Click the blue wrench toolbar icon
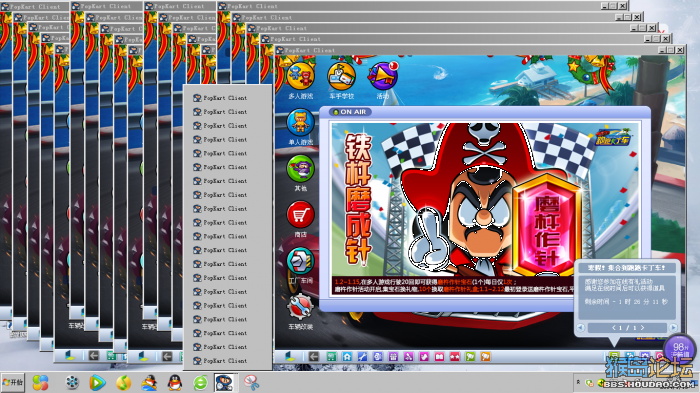 pos(362,356)
